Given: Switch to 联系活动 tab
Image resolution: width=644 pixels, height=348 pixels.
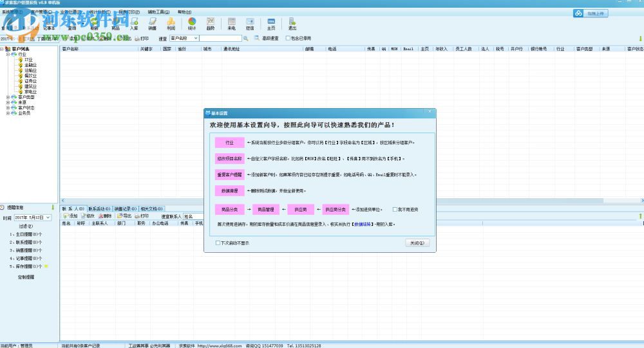Looking at the screenshot, I should pos(99,209).
